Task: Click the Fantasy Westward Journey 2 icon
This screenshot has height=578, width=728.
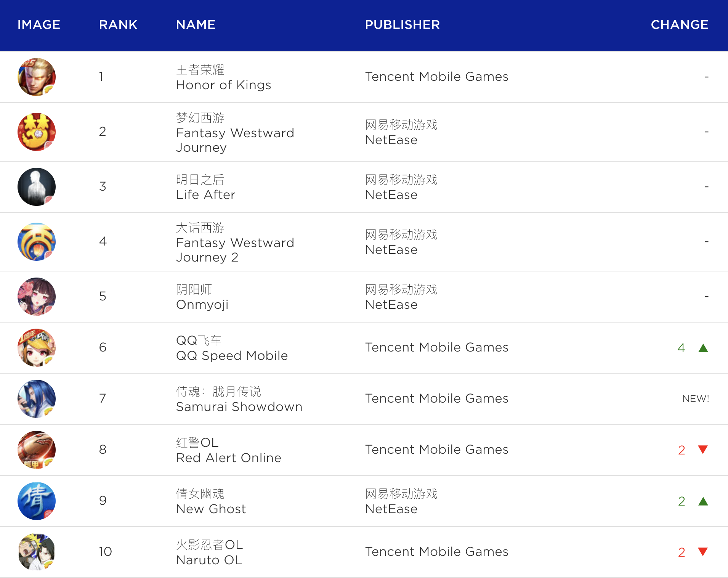Action: click(x=37, y=242)
